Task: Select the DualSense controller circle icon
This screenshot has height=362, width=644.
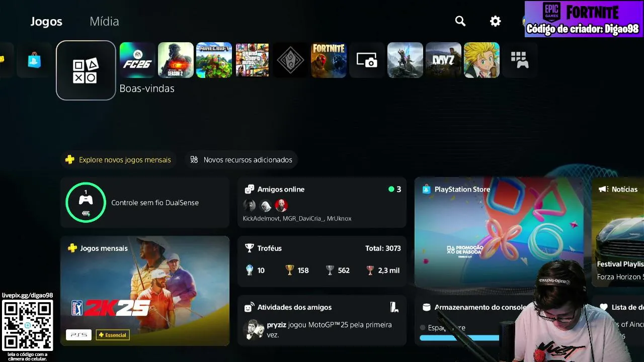Action: click(86, 202)
